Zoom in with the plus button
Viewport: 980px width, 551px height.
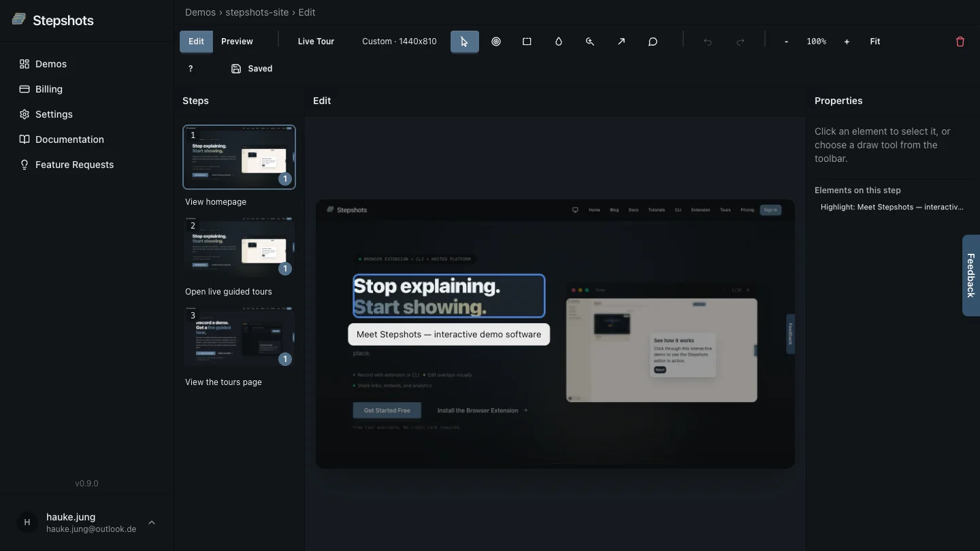tap(847, 41)
